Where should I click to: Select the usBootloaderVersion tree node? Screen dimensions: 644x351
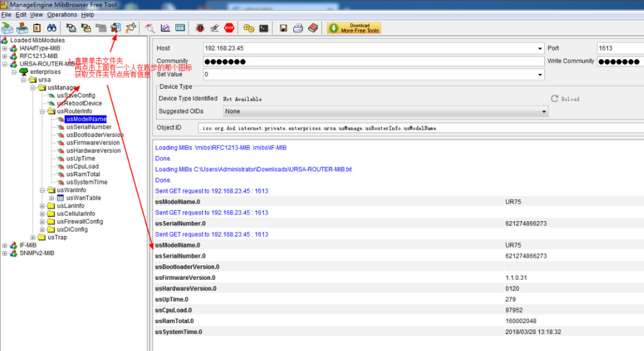pyautogui.click(x=95, y=135)
